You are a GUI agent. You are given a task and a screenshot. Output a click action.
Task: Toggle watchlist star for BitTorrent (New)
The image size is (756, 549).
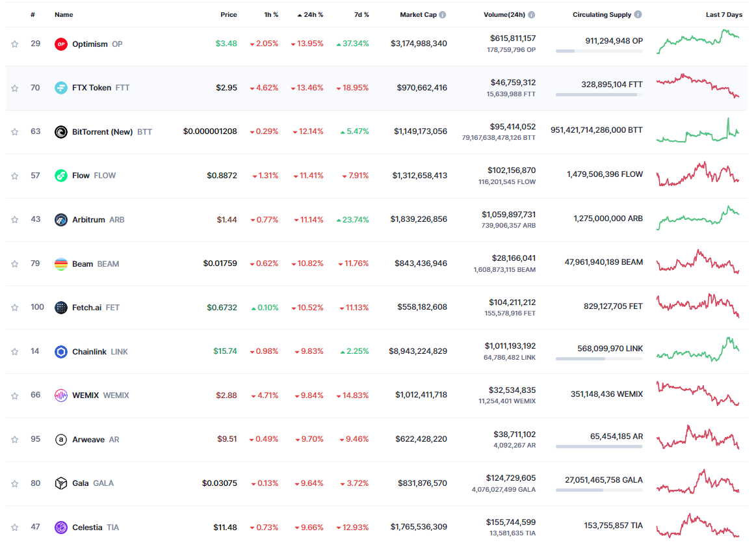pyautogui.click(x=15, y=131)
